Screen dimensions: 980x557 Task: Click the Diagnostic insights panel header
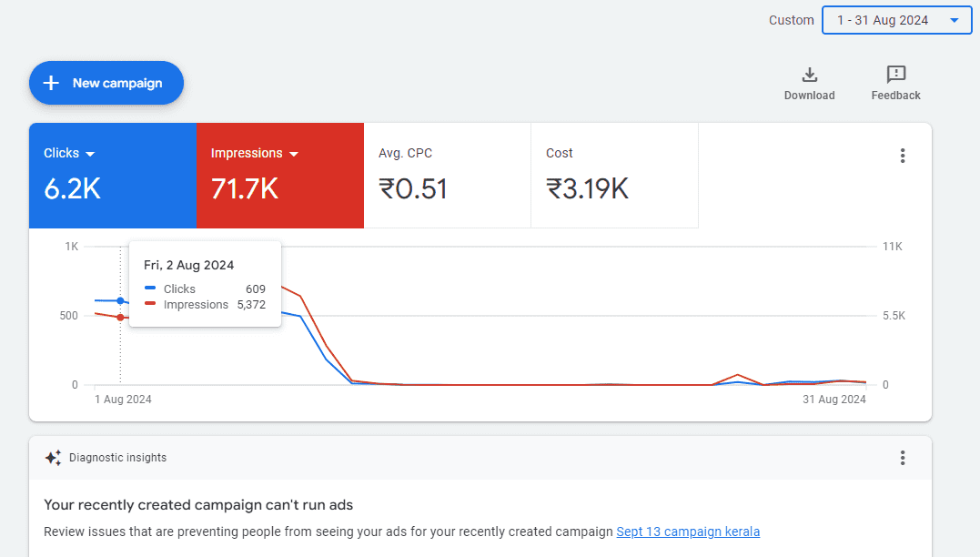click(x=116, y=458)
